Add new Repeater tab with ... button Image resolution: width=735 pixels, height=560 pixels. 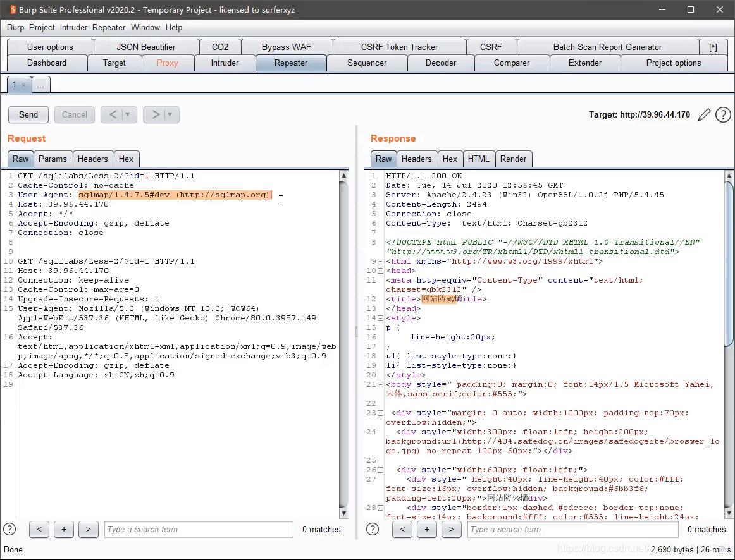(40, 85)
